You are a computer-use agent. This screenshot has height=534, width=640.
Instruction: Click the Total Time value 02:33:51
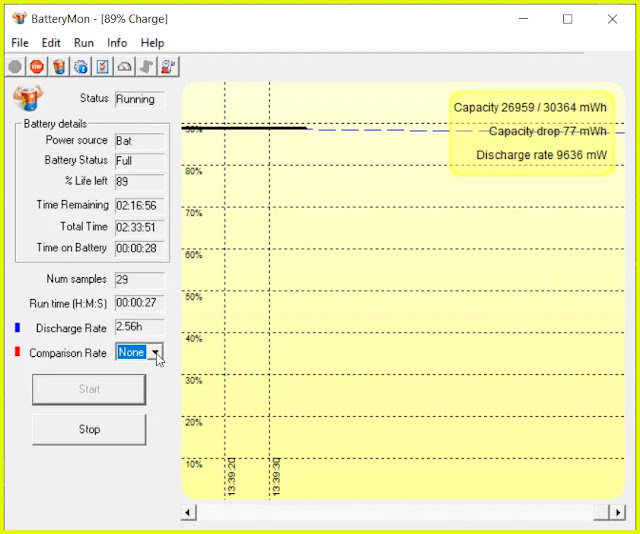(x=140, y=227)
